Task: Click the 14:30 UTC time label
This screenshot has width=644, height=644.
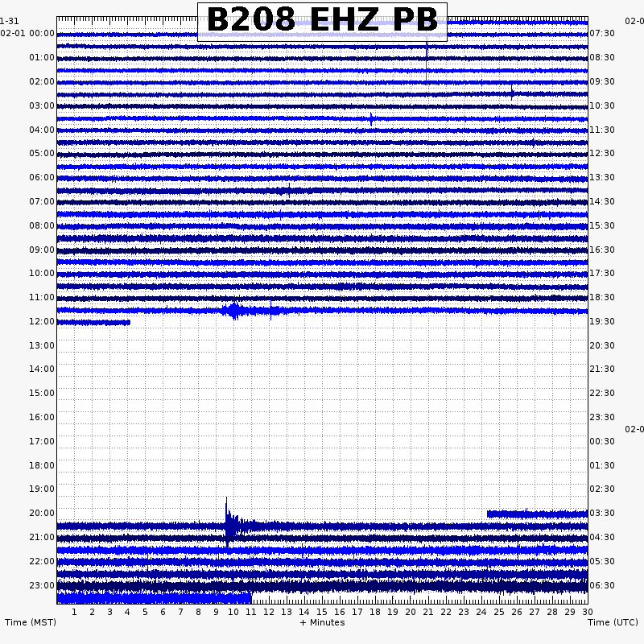Action: (x=602, y=201)
